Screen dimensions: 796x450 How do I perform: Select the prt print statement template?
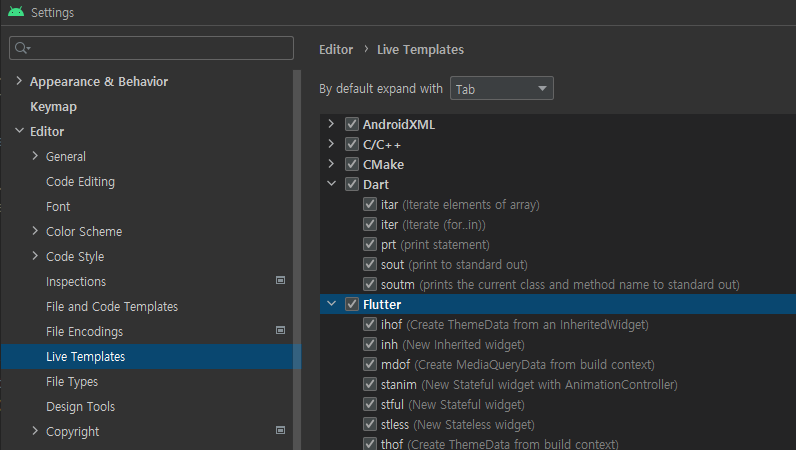pos(435,244)
